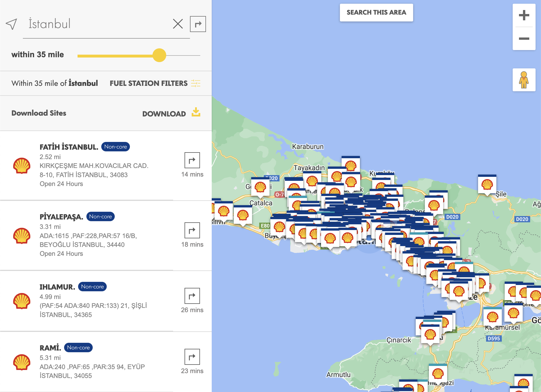
Task: Click the Non-core badge on PİYALEPAŞA
Action: pyautogui.click(x=100, y=216)
